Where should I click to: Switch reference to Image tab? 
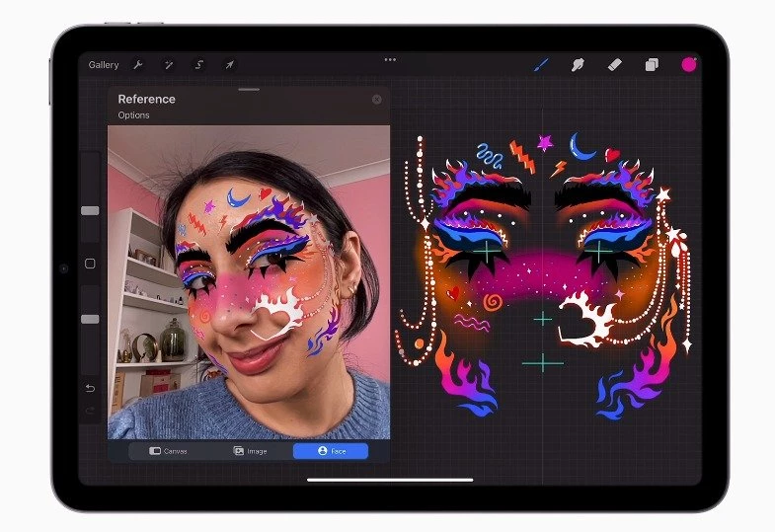click(x=250, y=451)
